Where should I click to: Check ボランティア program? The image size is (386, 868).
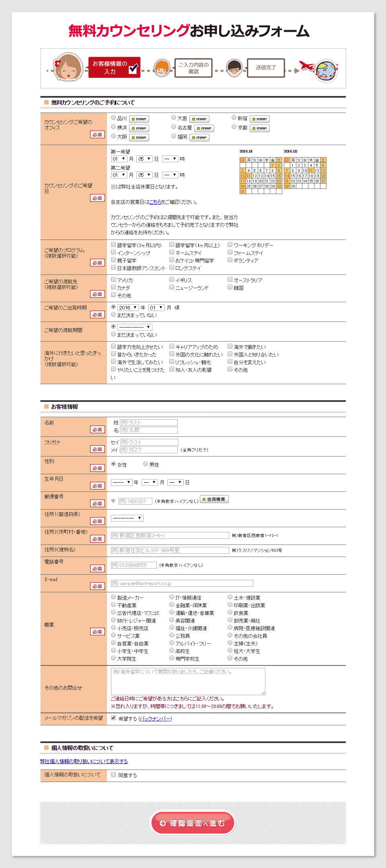coord(230,260)
